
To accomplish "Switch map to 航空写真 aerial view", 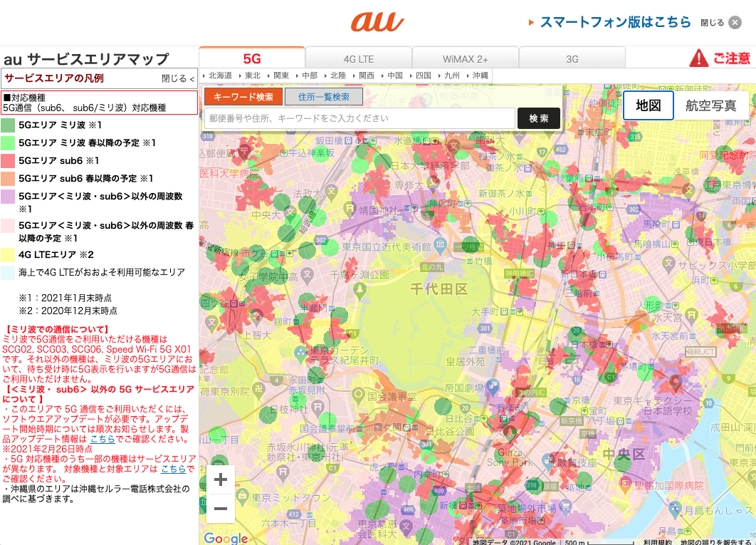I will [710, 105].
